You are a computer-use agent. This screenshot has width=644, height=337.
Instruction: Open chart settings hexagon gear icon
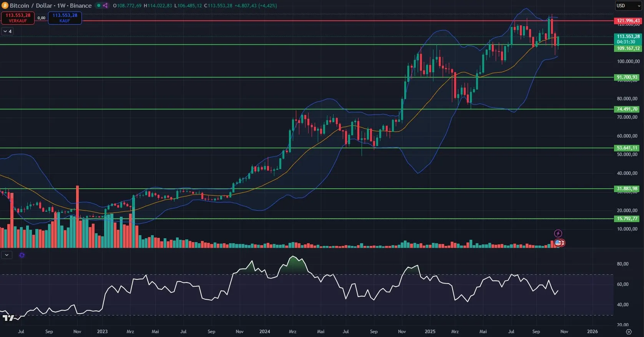(629, 332)
